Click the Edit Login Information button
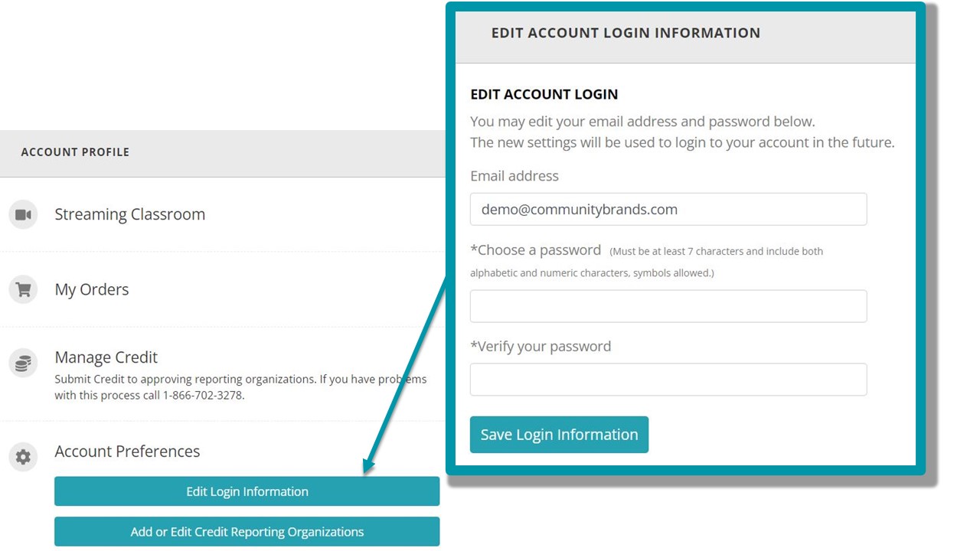 (247, 491)
